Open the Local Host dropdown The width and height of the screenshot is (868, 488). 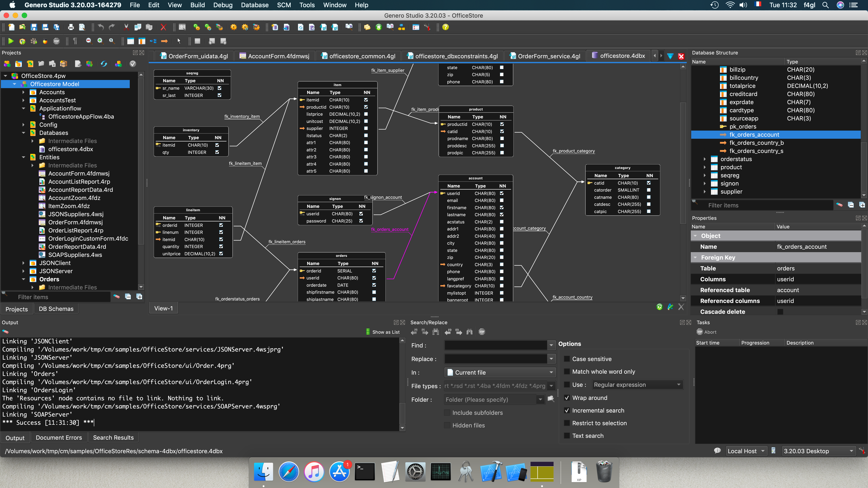(746, 451)
